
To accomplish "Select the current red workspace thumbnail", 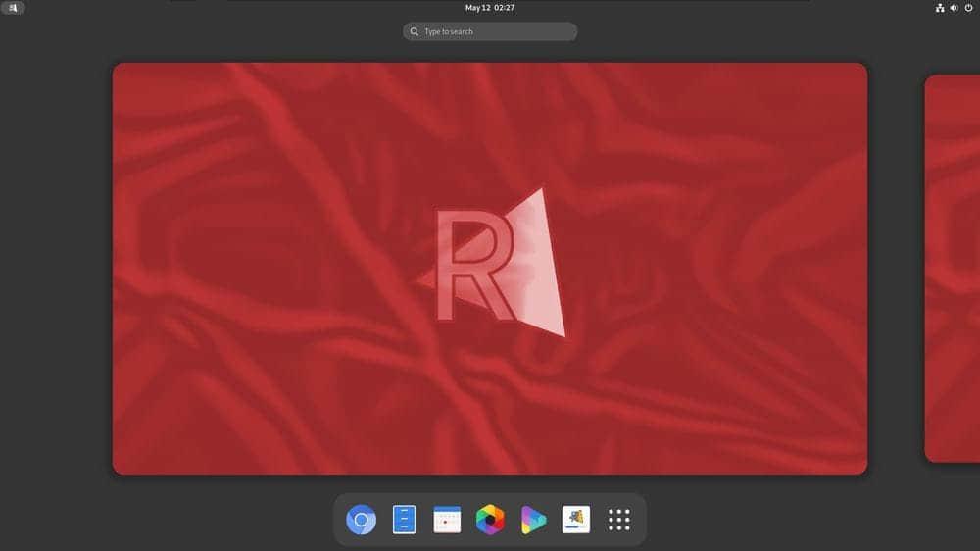I will 294,392.
